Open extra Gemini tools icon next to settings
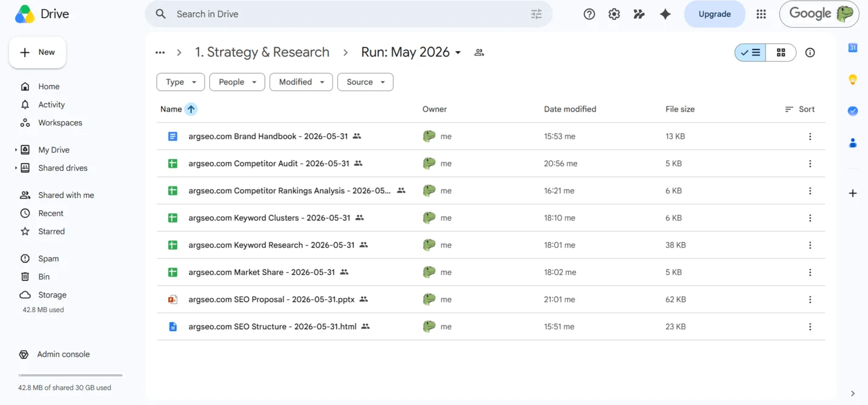 (x=639, y=14)
